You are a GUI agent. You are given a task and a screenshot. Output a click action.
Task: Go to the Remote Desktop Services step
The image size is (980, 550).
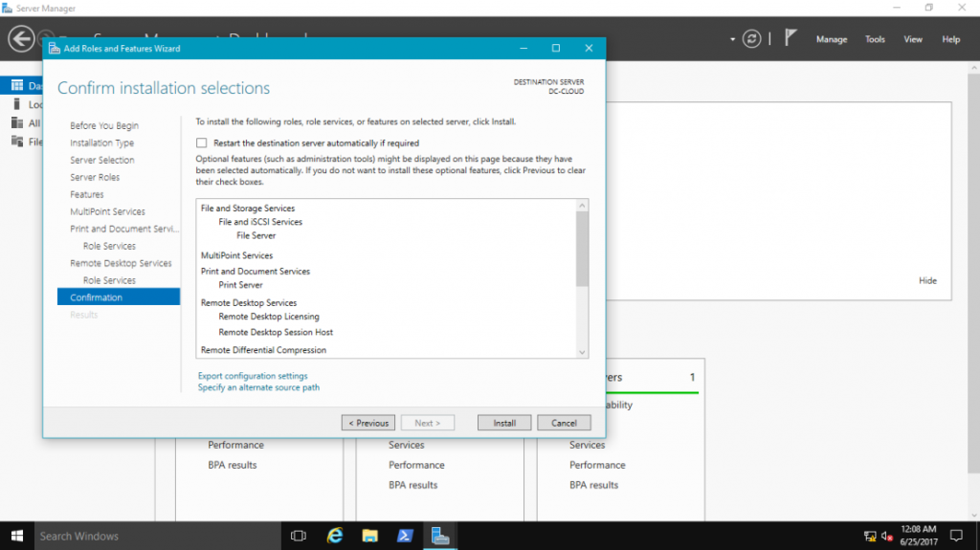tap(121, 263)
